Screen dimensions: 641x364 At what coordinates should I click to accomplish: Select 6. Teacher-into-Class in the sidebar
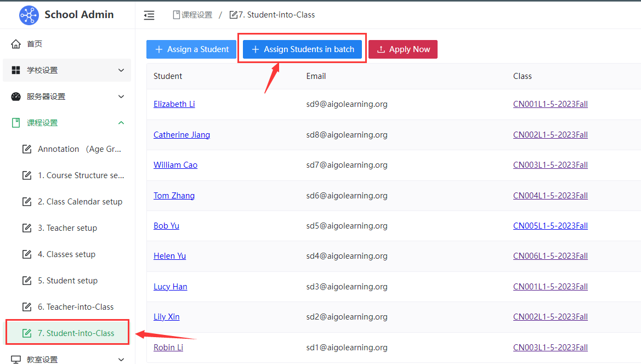[x=76, y=307]
